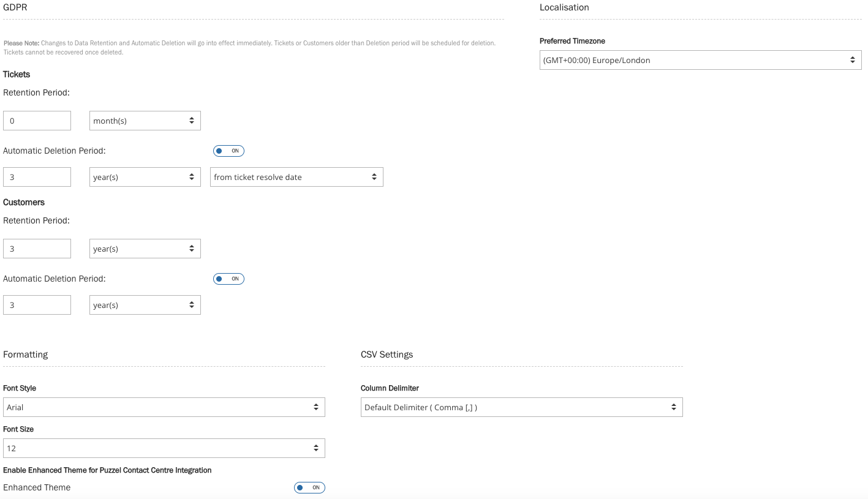Image resolution: width=868 pixels, height=499 pixels.
Task: Open Tickets retention month(s) unit dropdown
Action: [145, 121]
